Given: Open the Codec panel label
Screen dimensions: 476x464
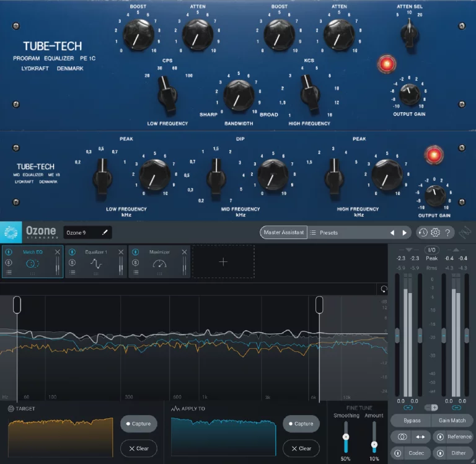Looking at the screenshot, I should (416, 453).
